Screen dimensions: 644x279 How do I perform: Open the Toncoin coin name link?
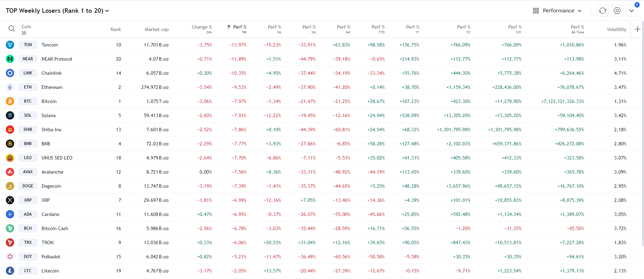50,45
